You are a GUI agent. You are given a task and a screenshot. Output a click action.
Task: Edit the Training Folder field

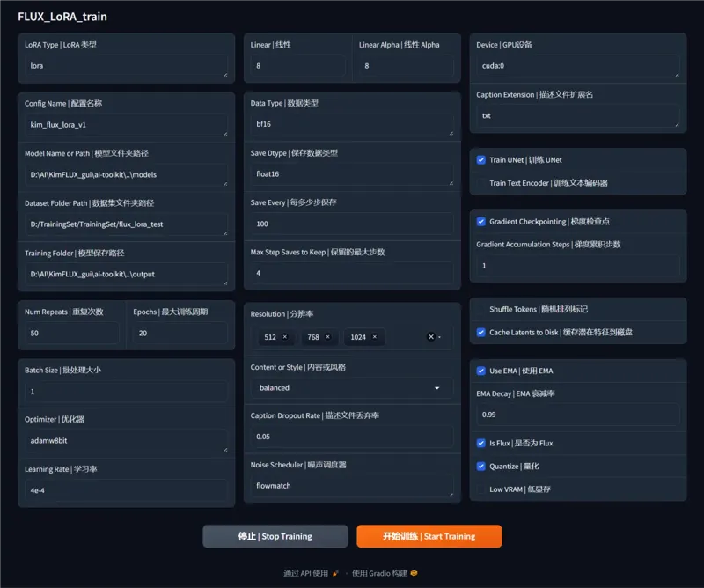pyautogui.click(x=126, y=274)
